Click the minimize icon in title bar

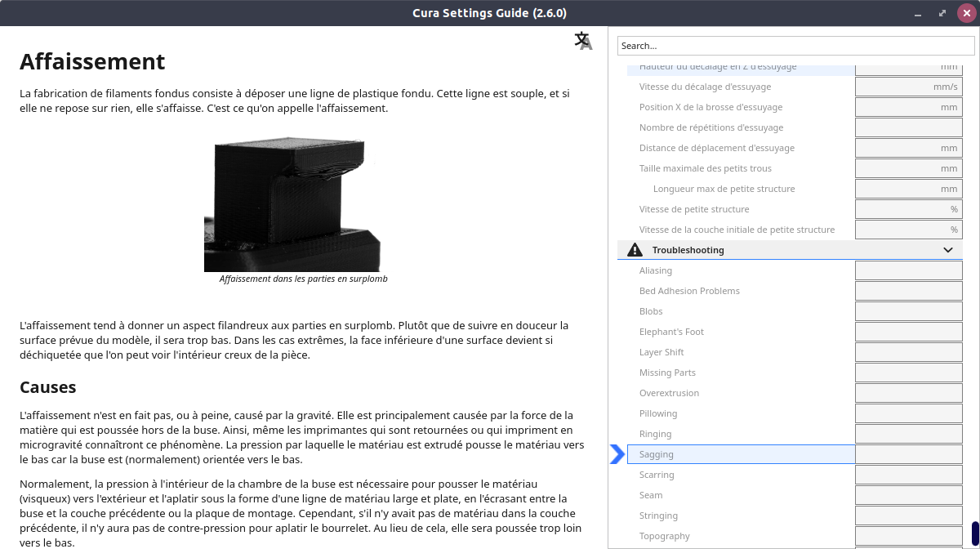point(920,13)
